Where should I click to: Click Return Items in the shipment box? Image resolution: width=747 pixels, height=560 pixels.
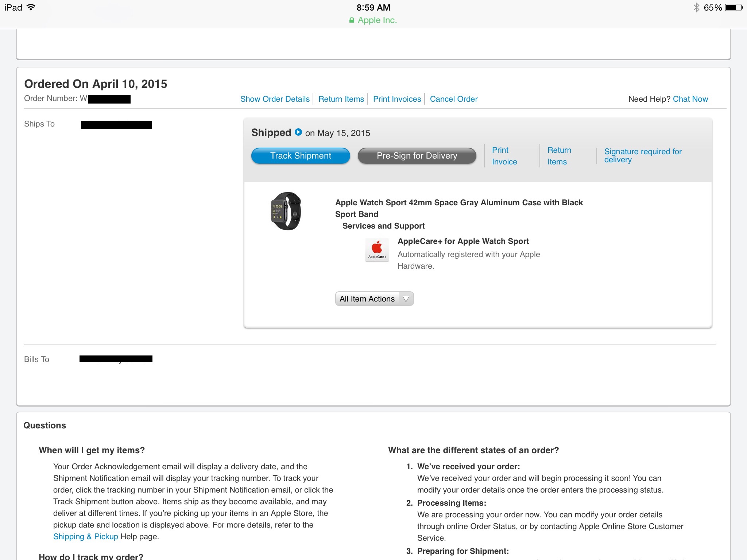click(x=559, y=156)
